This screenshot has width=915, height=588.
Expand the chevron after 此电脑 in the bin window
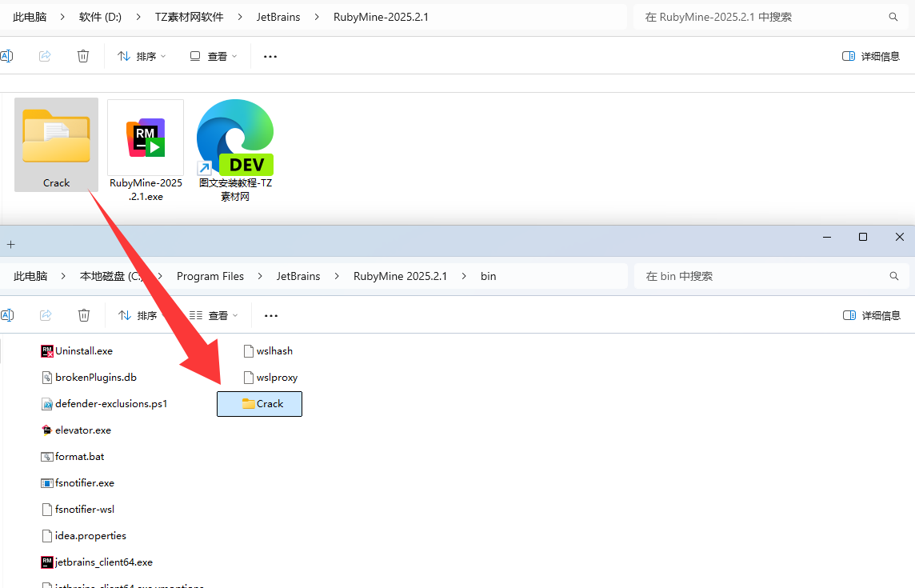tap(63, 276)
